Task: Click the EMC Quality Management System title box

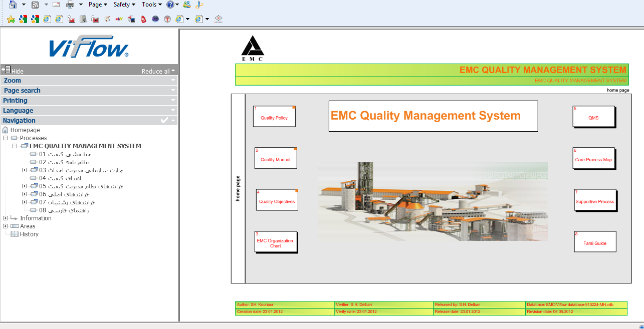Action: pyautogui.click(x=433, y=116)
